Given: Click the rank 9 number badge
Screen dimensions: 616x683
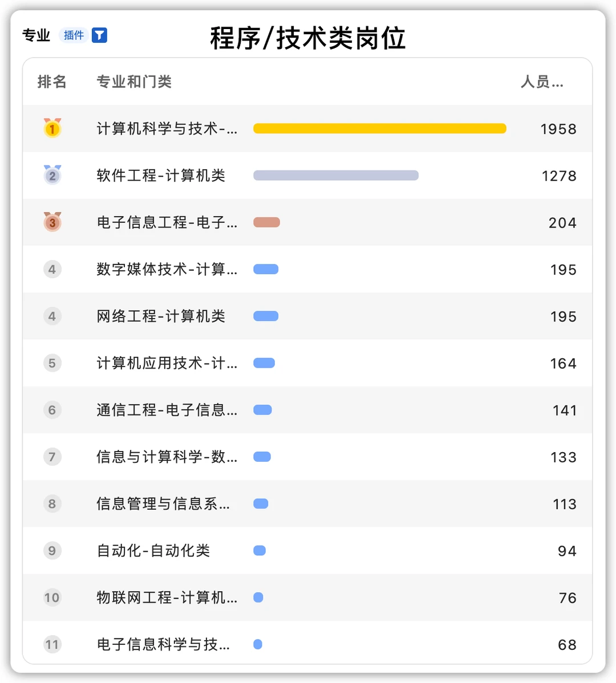Looking at the screenshot, I should [52, 551].
